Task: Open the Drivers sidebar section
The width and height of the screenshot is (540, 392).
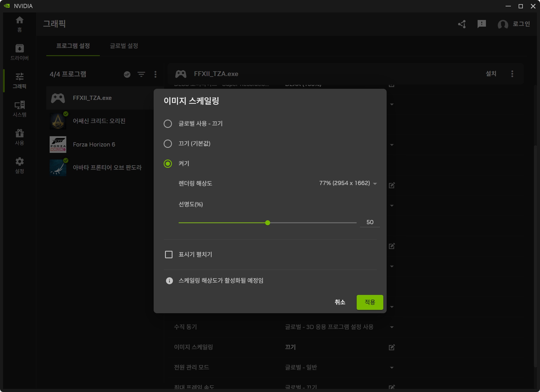Action: (19, 52)
